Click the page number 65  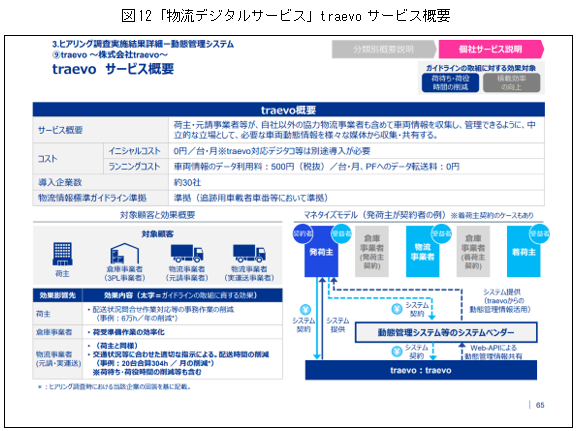pos(540,405)
